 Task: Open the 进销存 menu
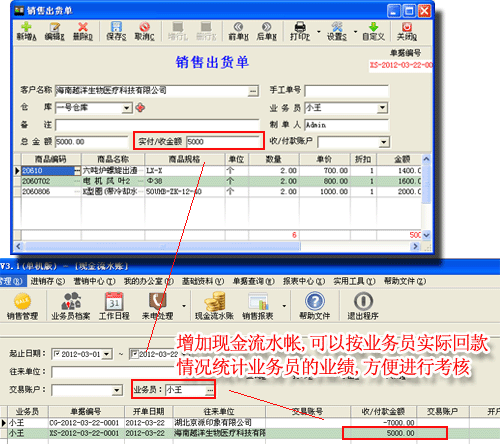click(x=48, y=281)
